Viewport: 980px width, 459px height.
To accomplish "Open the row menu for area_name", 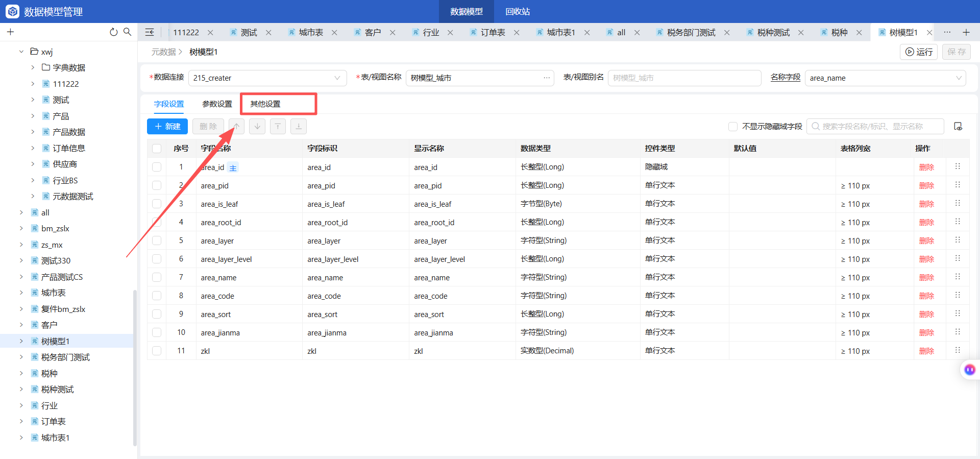I will coord(958,277).
